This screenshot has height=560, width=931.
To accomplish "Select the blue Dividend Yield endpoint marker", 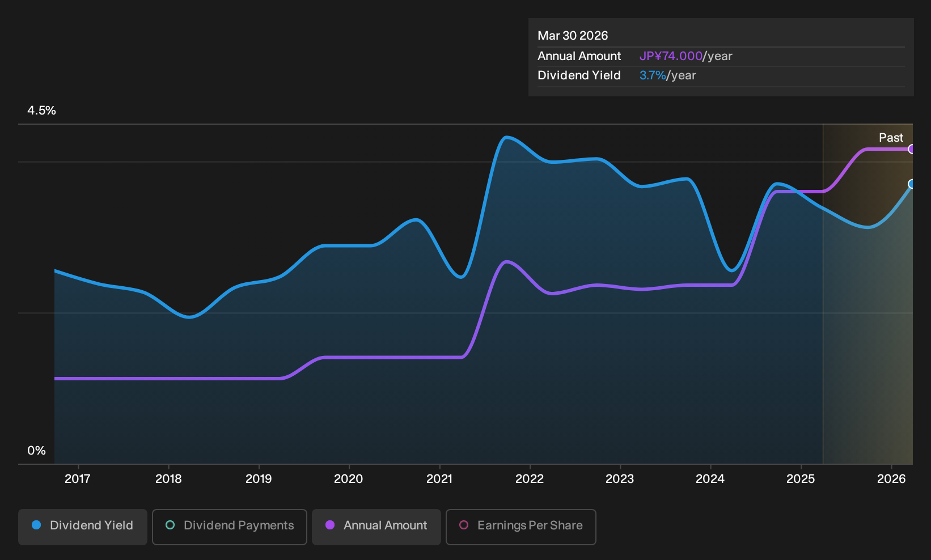I will click(911, 184).
